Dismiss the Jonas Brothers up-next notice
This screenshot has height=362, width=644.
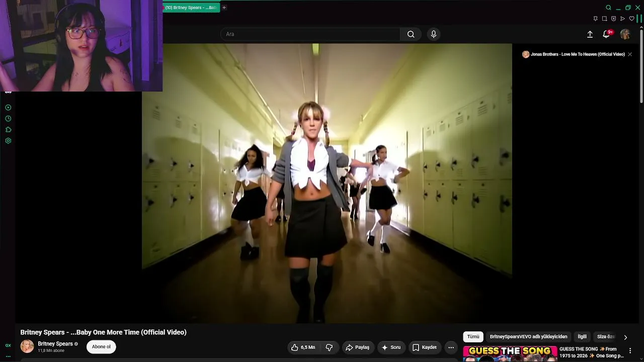pos(629,54)
